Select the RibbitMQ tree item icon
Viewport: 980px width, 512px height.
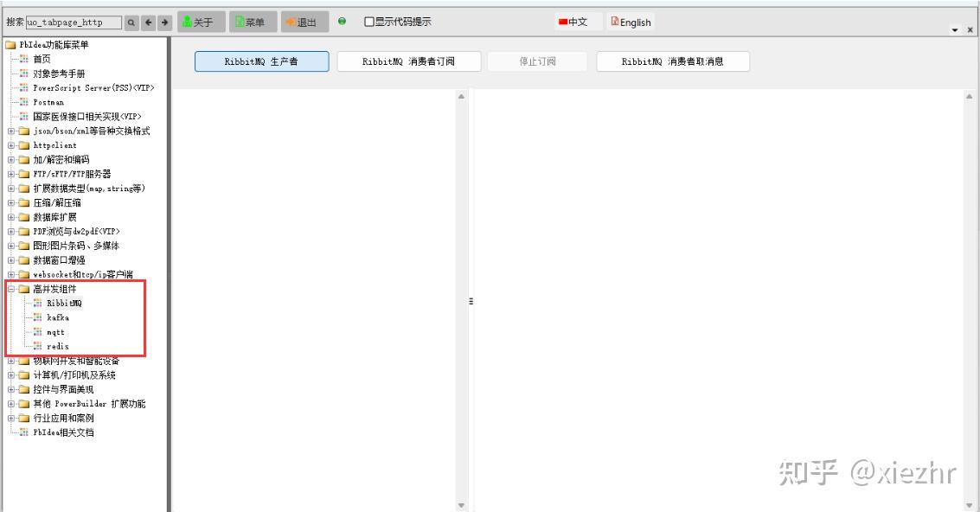37,304
